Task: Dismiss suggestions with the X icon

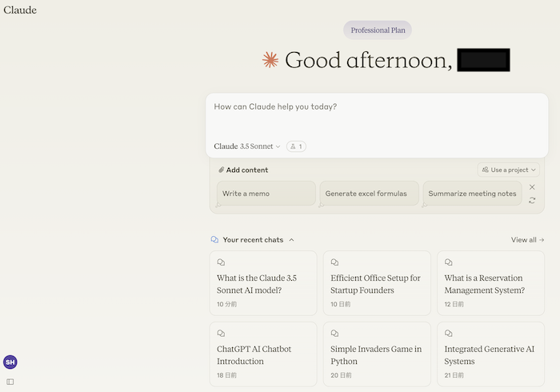Action: point(532,187)
